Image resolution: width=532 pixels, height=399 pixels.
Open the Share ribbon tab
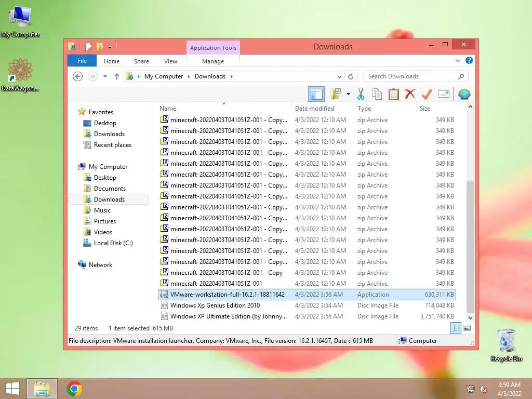[x=141, y=61]
